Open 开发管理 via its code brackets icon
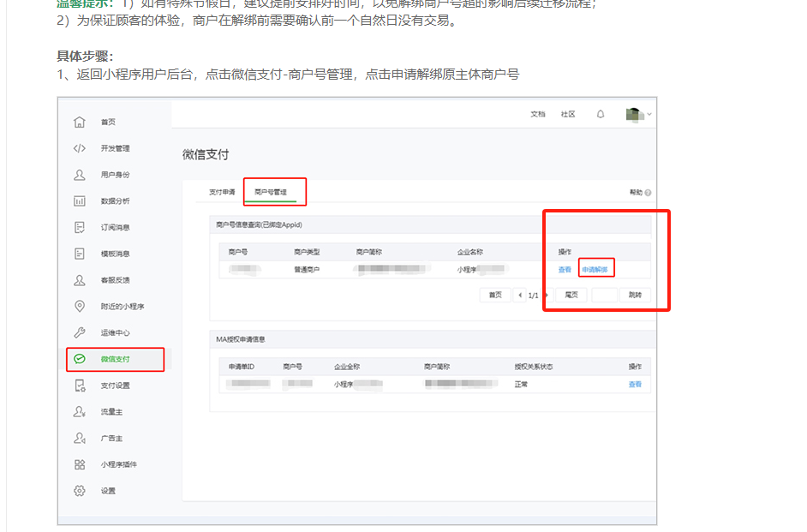 (x=80, y=148)
